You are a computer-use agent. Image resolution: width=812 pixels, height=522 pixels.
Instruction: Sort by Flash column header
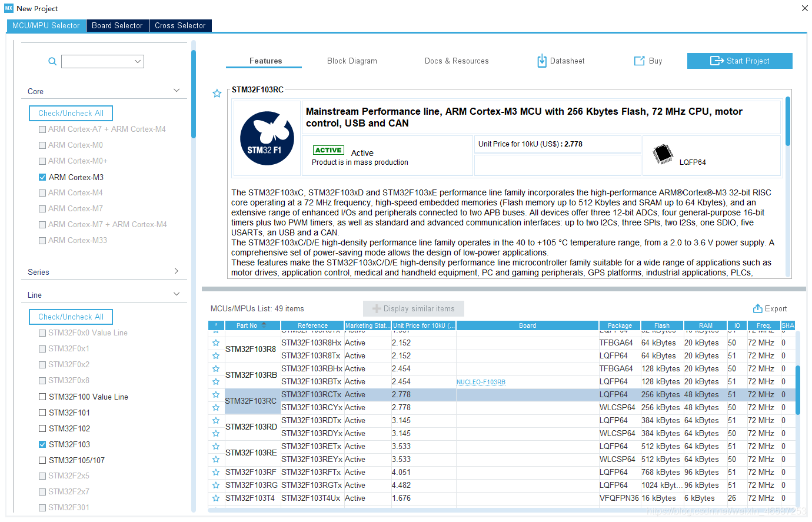coord(662,325)
